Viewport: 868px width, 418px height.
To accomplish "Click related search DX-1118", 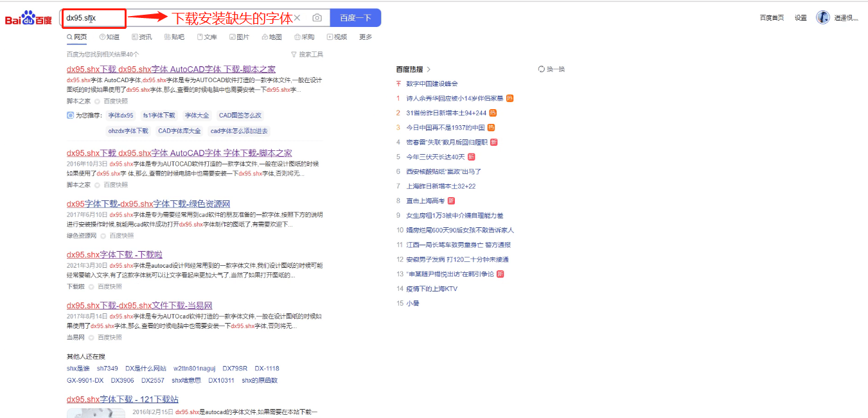I will pyautogui.click(x=267, y=369).
